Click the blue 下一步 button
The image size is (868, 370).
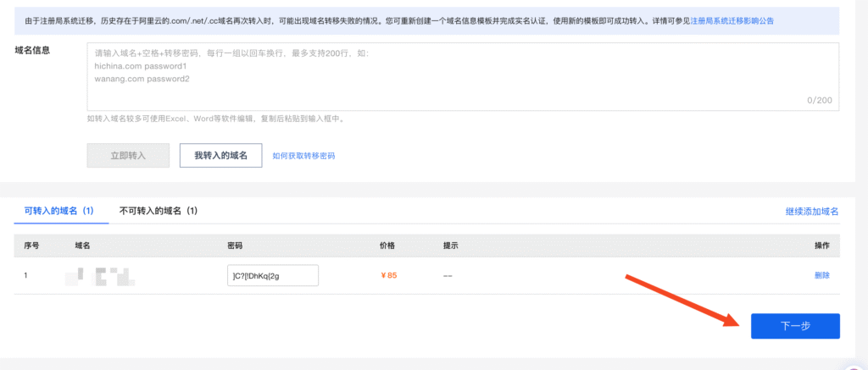pos(794,326)
